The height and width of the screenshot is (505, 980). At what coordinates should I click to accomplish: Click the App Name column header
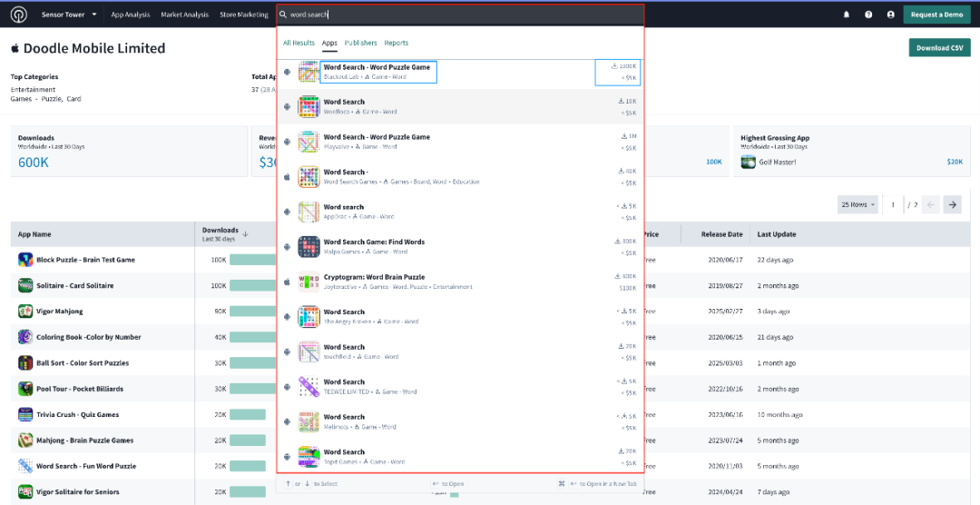point(34,234)
